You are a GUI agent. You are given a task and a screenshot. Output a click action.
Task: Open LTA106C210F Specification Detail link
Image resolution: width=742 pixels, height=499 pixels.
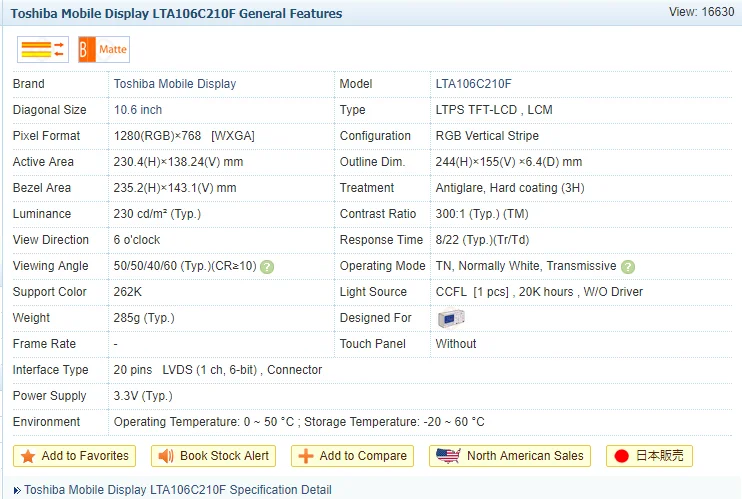[177, 490]
